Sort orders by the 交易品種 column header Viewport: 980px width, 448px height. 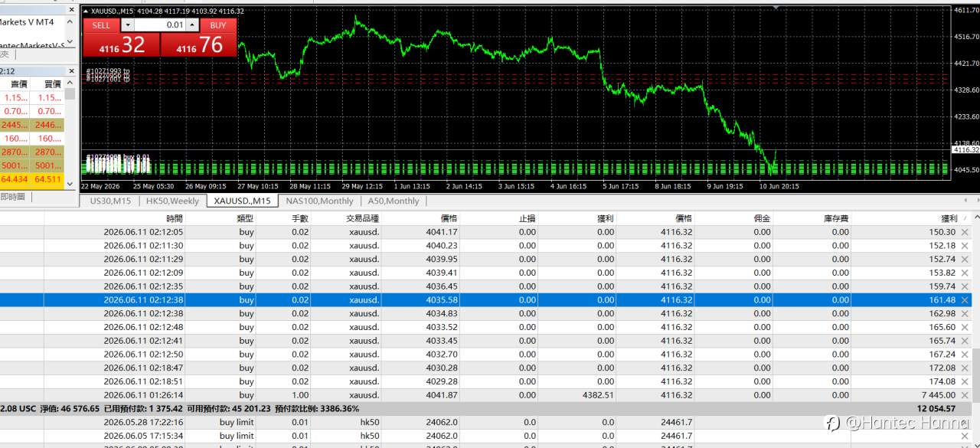(x=346, y=218)
